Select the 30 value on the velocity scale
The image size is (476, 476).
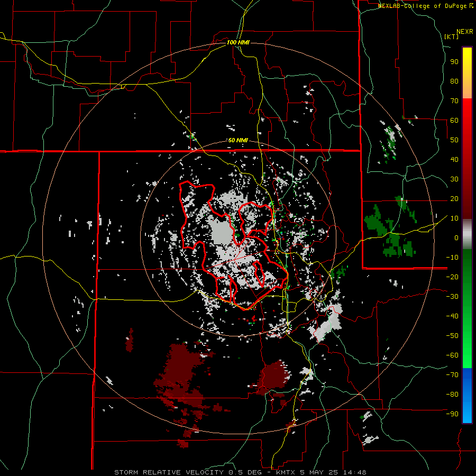[x=454, y=179]
